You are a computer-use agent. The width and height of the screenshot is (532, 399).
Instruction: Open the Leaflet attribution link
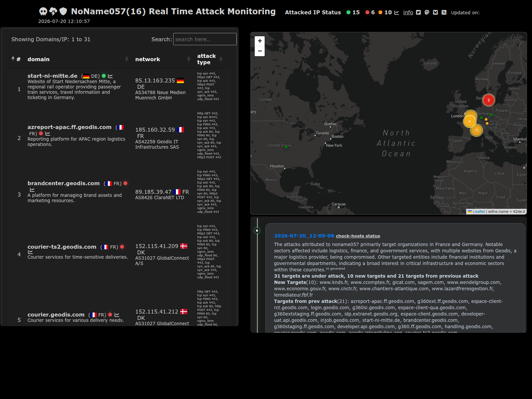pyautogui.click(x=476, y=211)
